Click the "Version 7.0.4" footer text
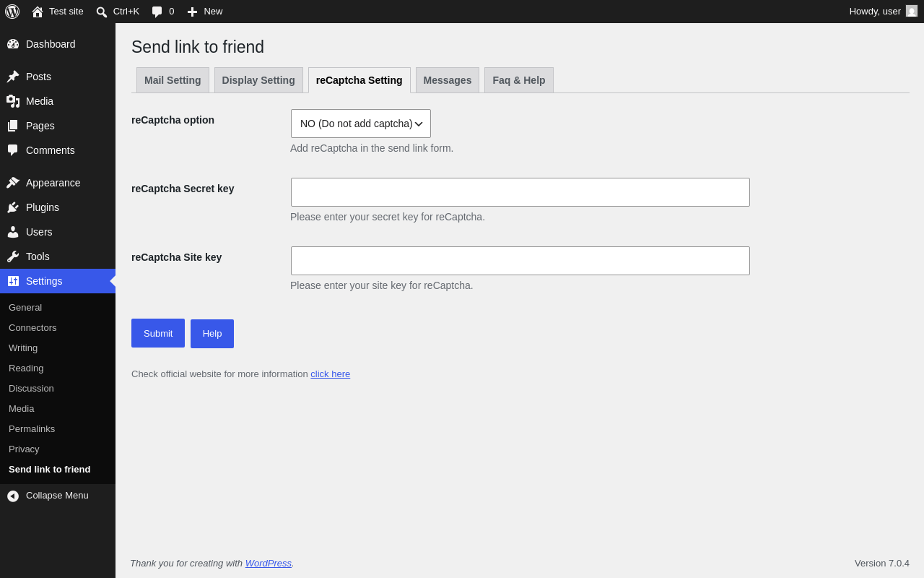The width and height of the screenshot is (924, 578). (882, 564)
